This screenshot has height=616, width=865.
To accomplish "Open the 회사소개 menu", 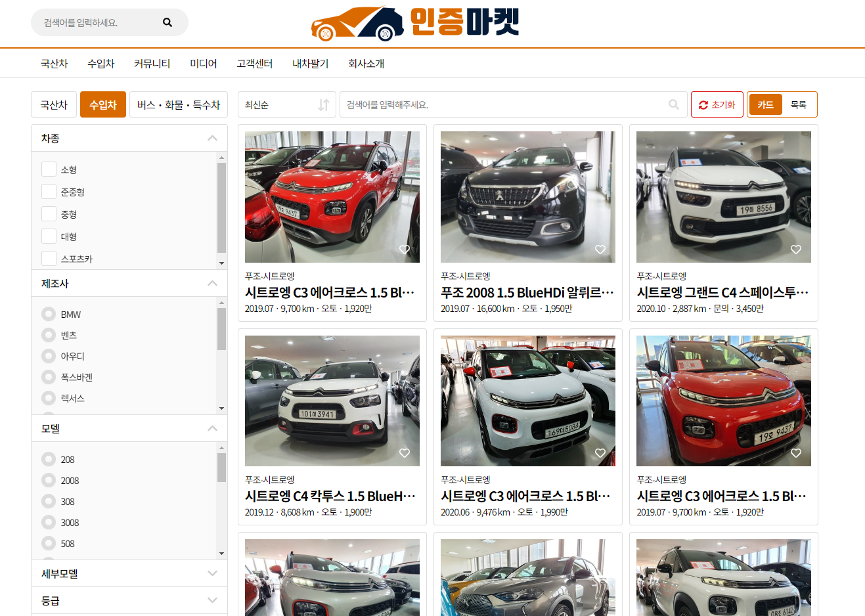I will pyautogui.click(x=366, y=64).
